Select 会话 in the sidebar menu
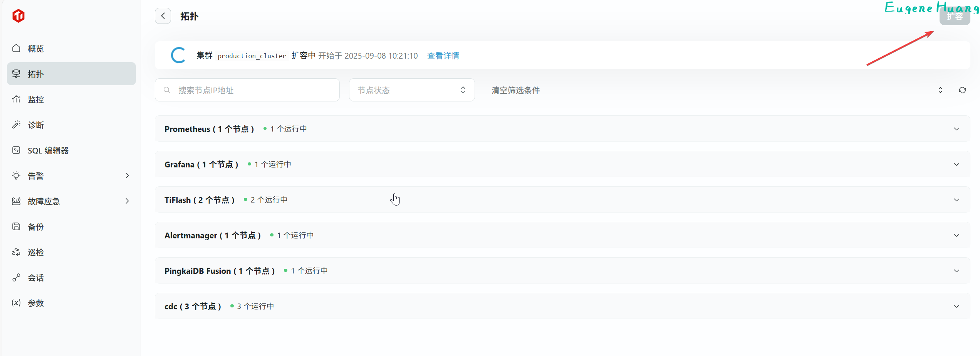Screen dimensions: 980x356 (x=35, y=278)
